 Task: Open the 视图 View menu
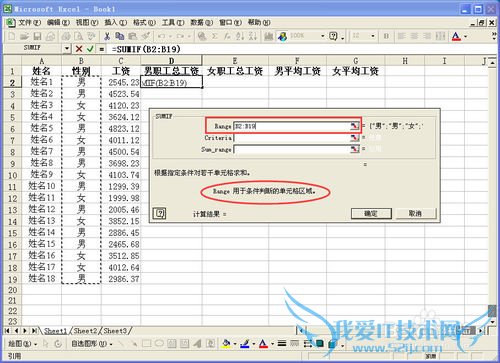click(x=87, y=23)
